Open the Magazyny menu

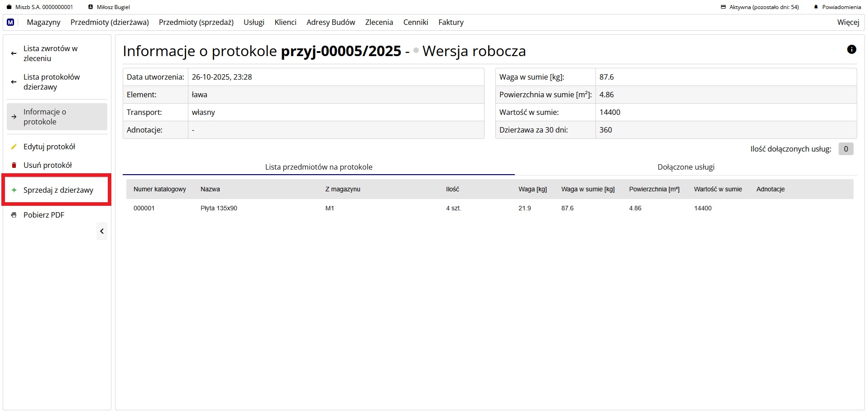pos(43,22)
